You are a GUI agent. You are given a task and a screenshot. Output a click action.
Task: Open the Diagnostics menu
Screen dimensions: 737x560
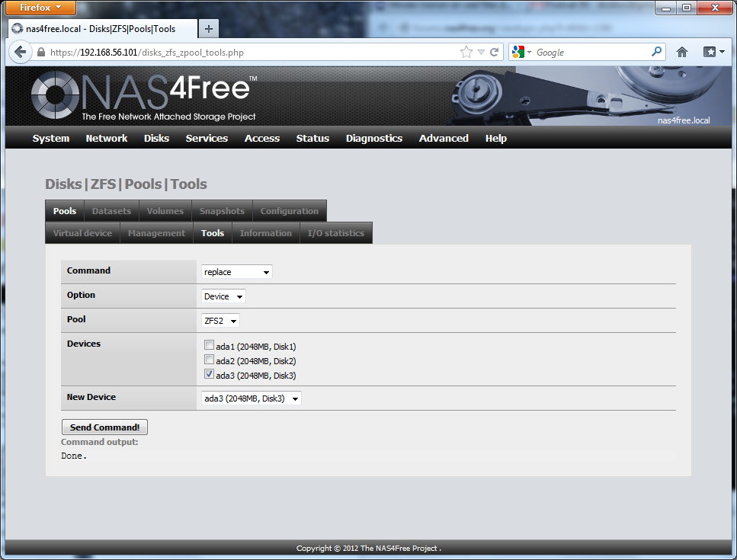click(374, 138)
